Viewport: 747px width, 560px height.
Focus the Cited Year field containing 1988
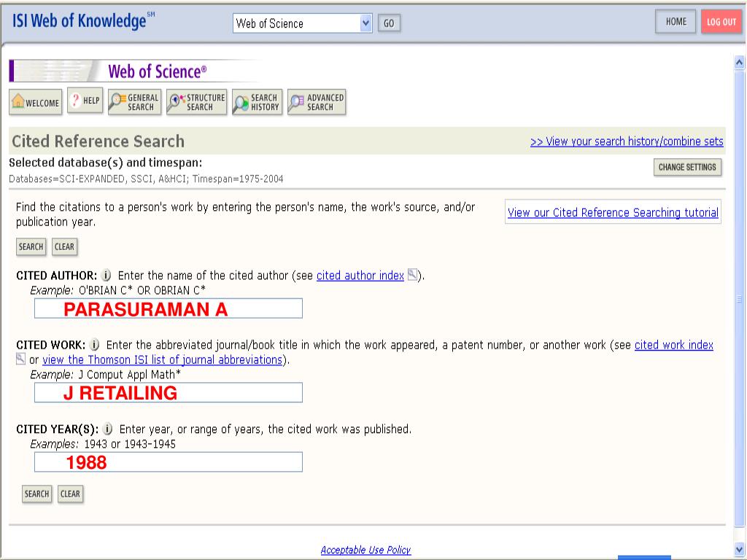pos(169,462)
